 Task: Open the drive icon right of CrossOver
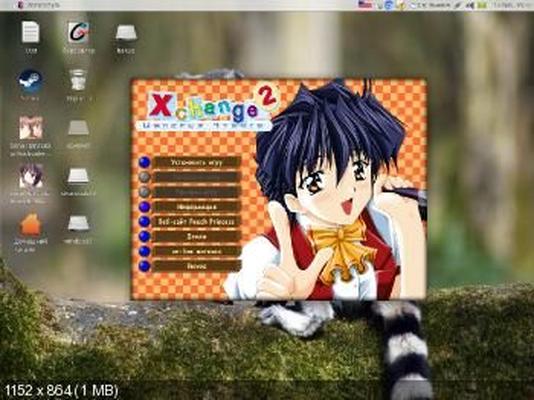pos(126,33)
